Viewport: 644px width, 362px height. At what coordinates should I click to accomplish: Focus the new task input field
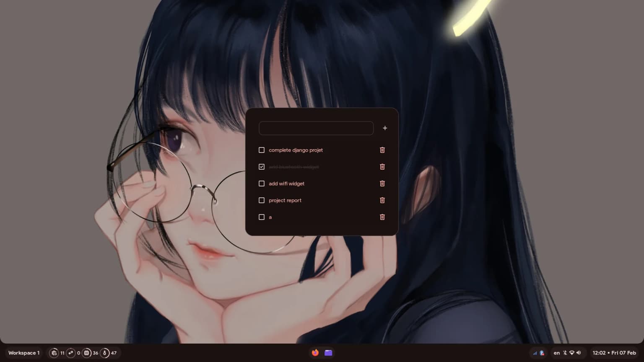click(x=316, y=128)
